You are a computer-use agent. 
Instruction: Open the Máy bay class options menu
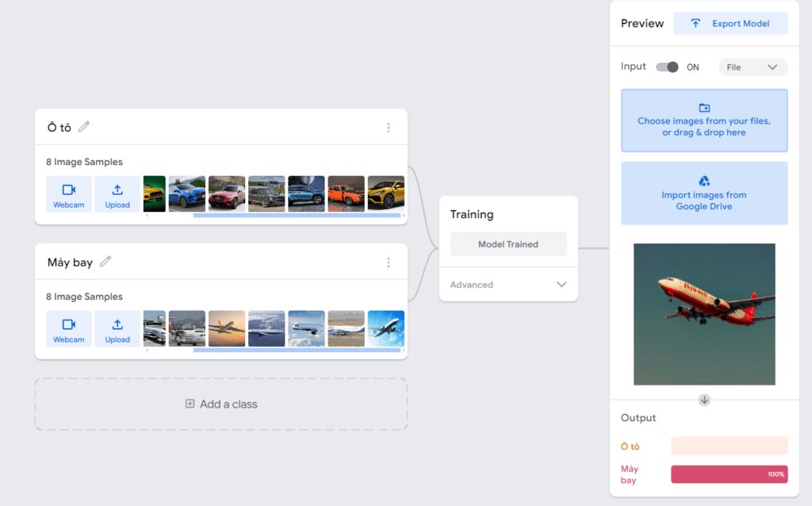(389, 263)
